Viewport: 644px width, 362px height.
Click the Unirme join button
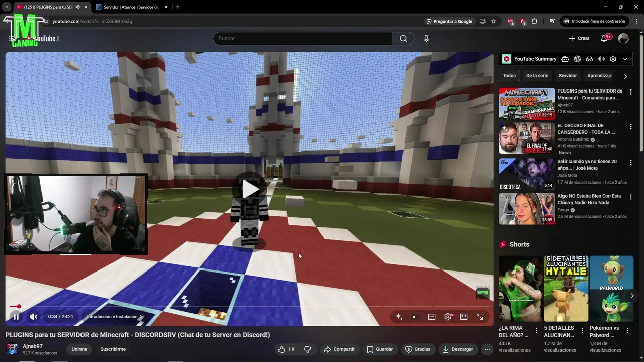click(79, 349)
